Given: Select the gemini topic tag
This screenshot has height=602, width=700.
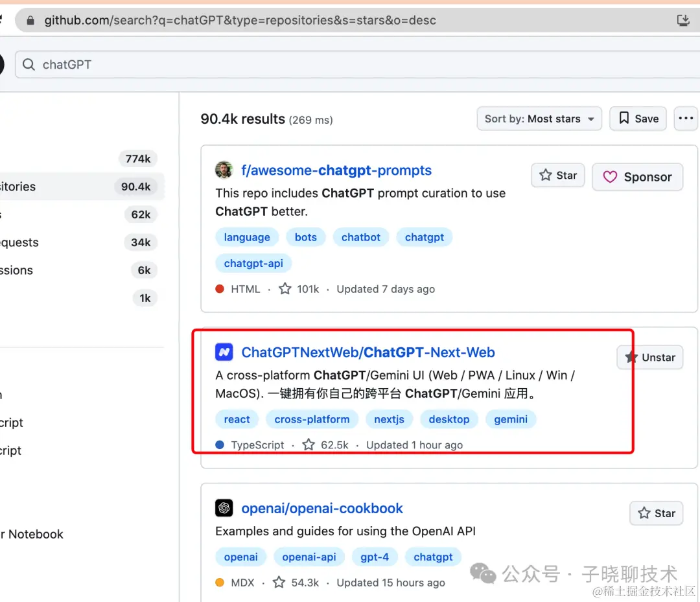Looking at the screenshot, I should (x=511, y=419).
